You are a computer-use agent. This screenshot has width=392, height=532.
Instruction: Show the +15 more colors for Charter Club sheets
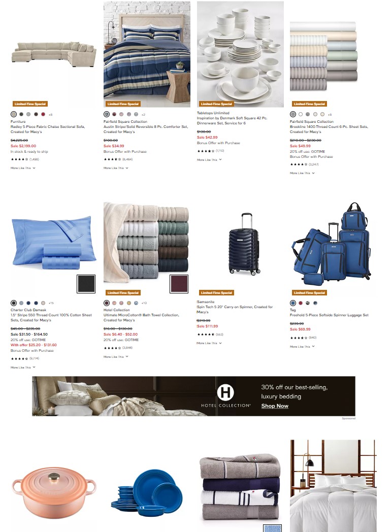coord(51,303)
